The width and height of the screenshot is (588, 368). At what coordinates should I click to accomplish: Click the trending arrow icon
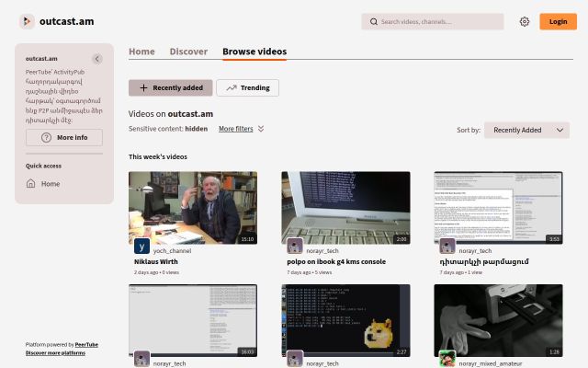[x=231, y=88]
